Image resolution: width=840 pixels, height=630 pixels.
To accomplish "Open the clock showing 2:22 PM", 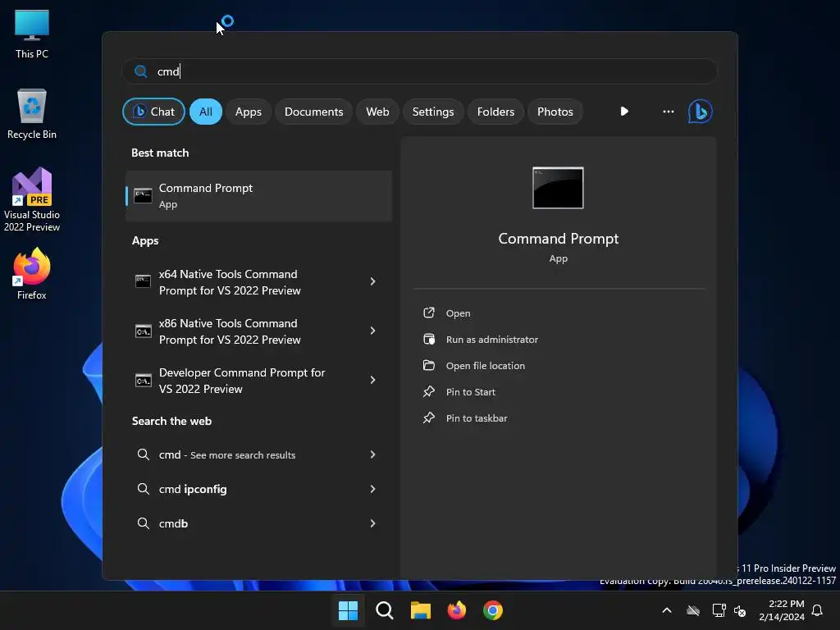I will click(782, 610).
